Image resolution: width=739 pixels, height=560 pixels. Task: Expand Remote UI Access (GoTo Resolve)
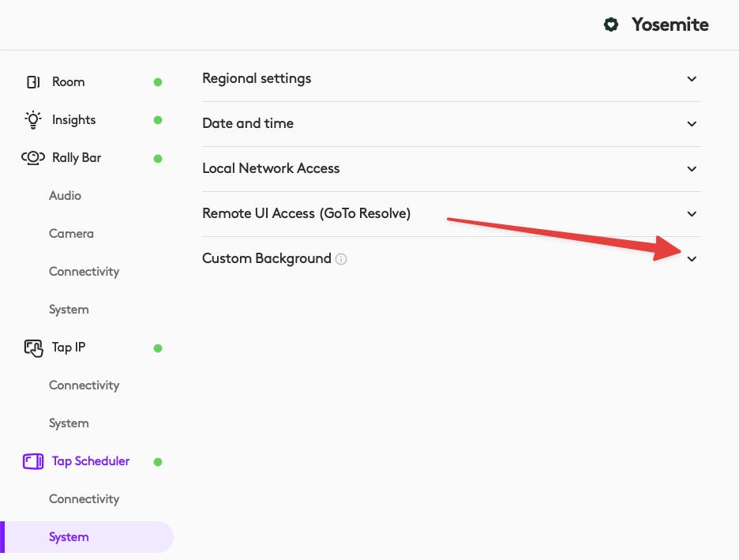click(x=692, y=214)
